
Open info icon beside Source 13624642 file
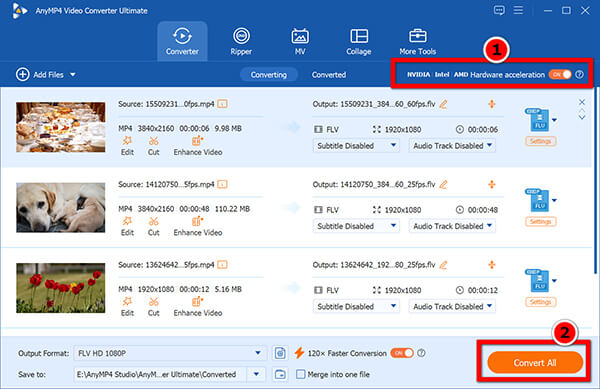coord(222,264)
